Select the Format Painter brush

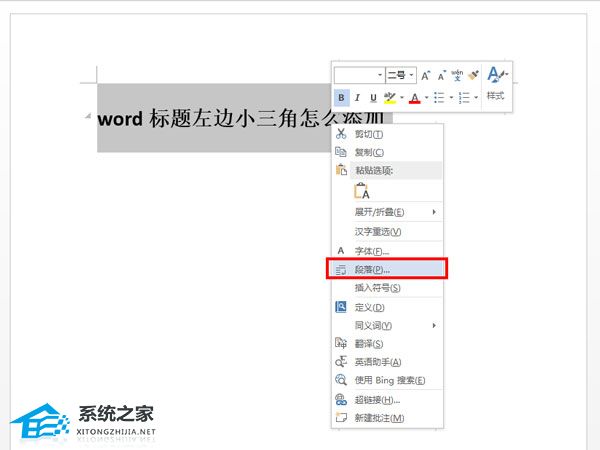point(473,75)
